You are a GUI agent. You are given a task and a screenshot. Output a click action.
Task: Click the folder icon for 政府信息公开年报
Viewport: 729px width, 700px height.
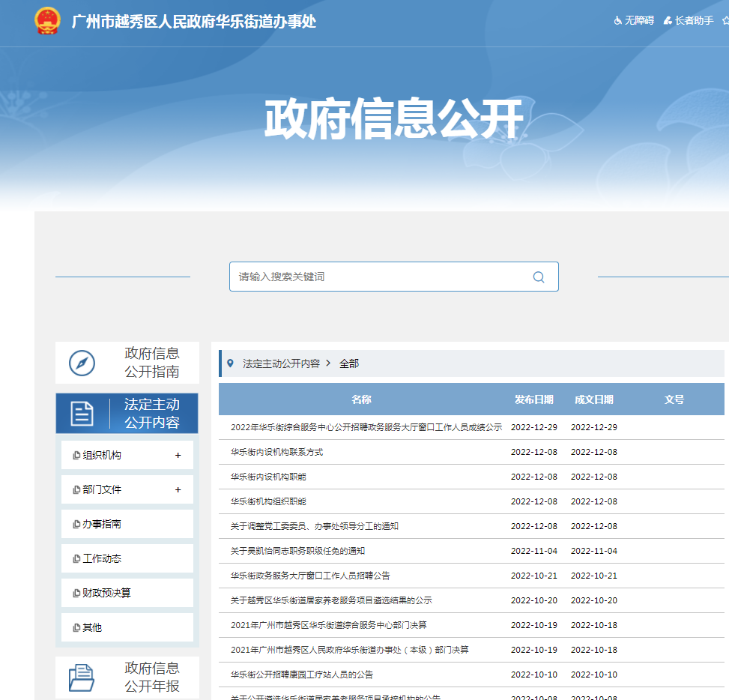click(x=82, y=678)
